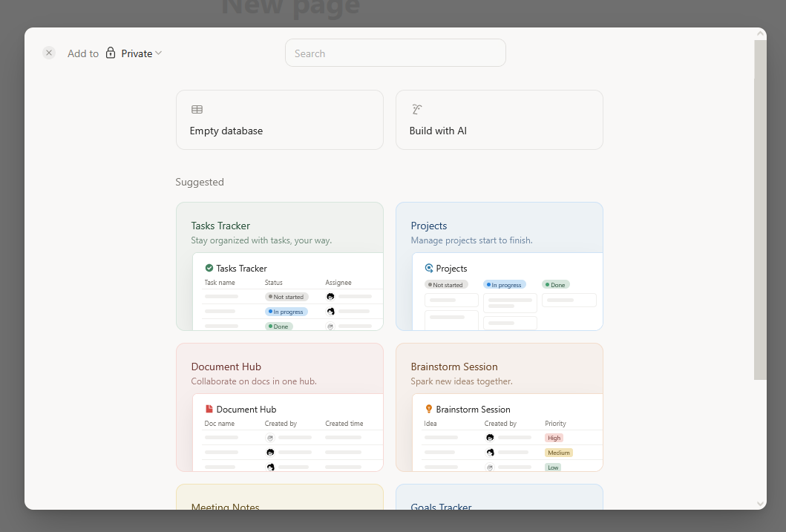Expand the Suggested templates section
Viewport: 786px width, 532px height.
(199, 182)
